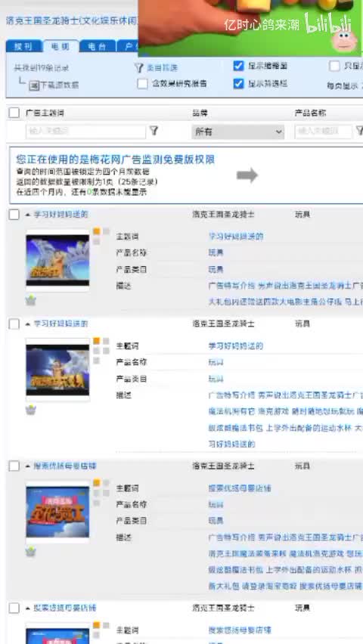Tick the checkbox of the first 学习好妈妈送的 record

[x=14, y=215]
